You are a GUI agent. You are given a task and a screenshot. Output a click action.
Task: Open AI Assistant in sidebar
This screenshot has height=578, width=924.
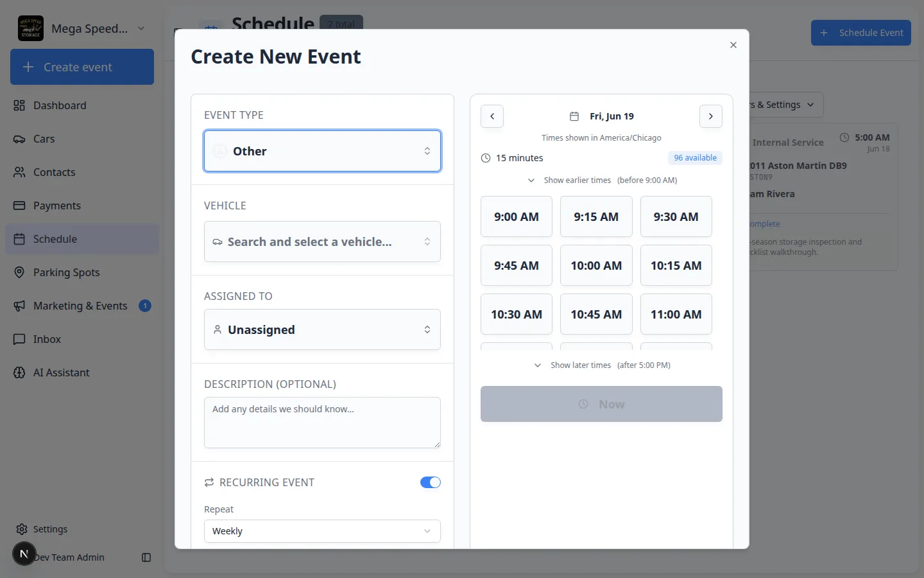click(x=82, y=372)
